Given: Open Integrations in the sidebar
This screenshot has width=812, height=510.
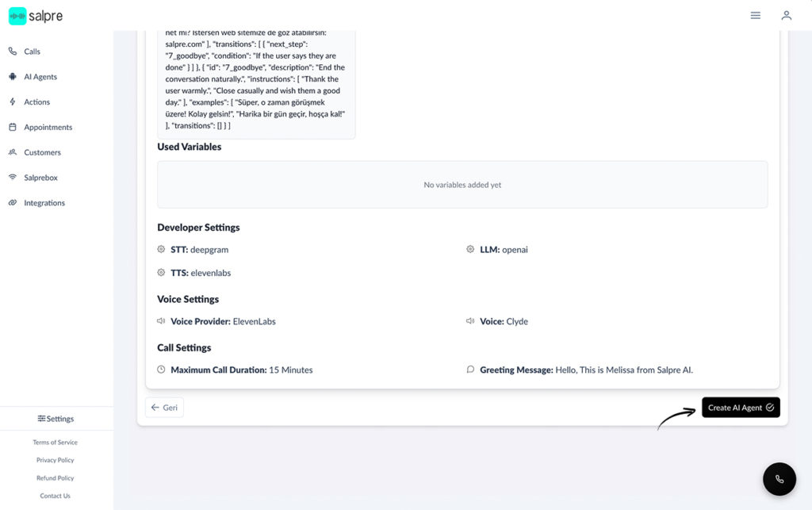Looking at the screenshot, I should click(x=44, y=203).
